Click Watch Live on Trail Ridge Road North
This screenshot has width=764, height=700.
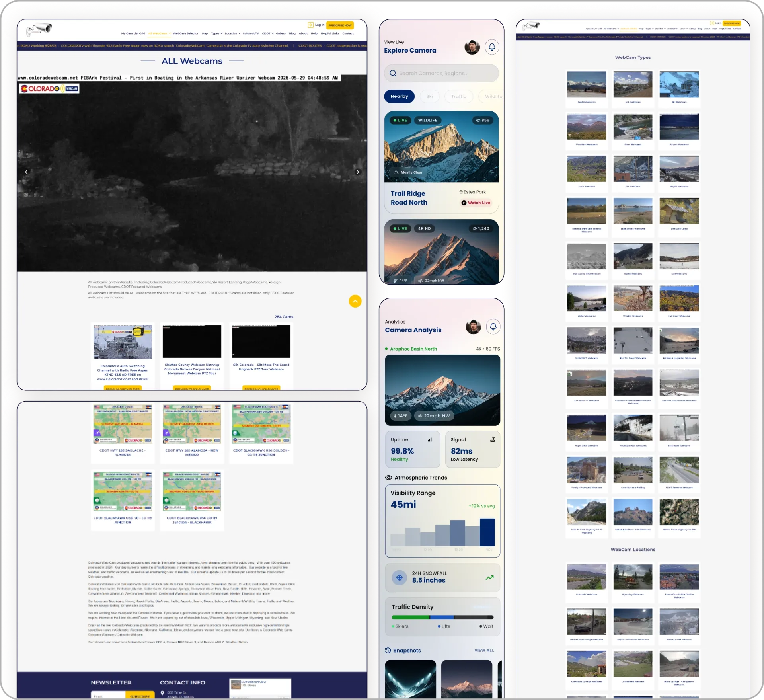click(x=476, y=203)
